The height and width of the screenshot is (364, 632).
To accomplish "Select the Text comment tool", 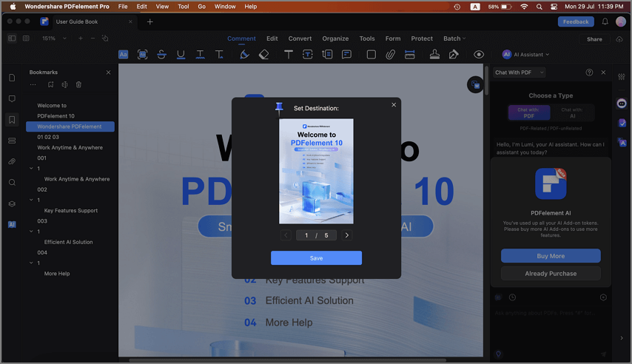I will click(289, 55).
